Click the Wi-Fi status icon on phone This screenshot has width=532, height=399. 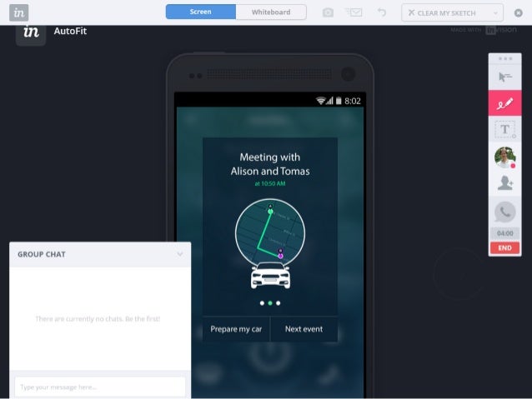(x=321, y=101)
